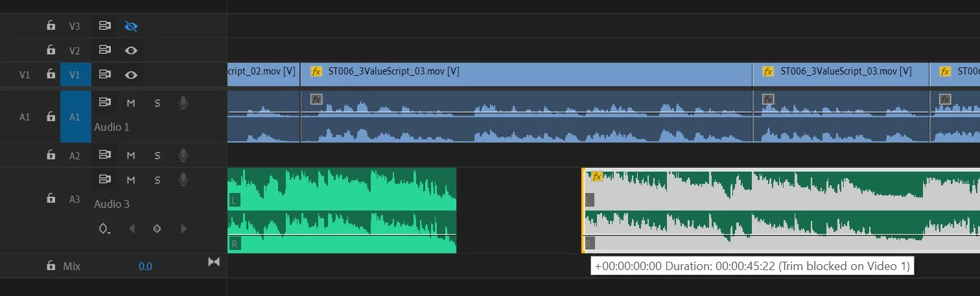Image resolution: width=980 pixels, height=296 pixels.
Task: Click fx badge on selected A3 clip
Action: 598,176
